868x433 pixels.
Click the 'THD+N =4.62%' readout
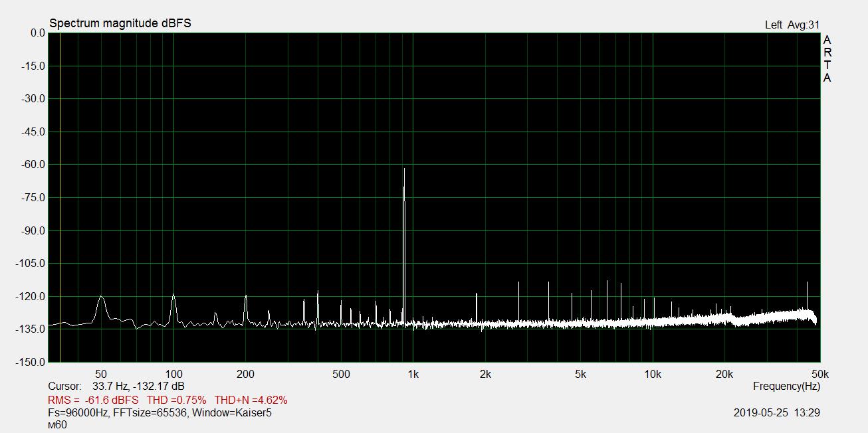click(x=251, y=400)
